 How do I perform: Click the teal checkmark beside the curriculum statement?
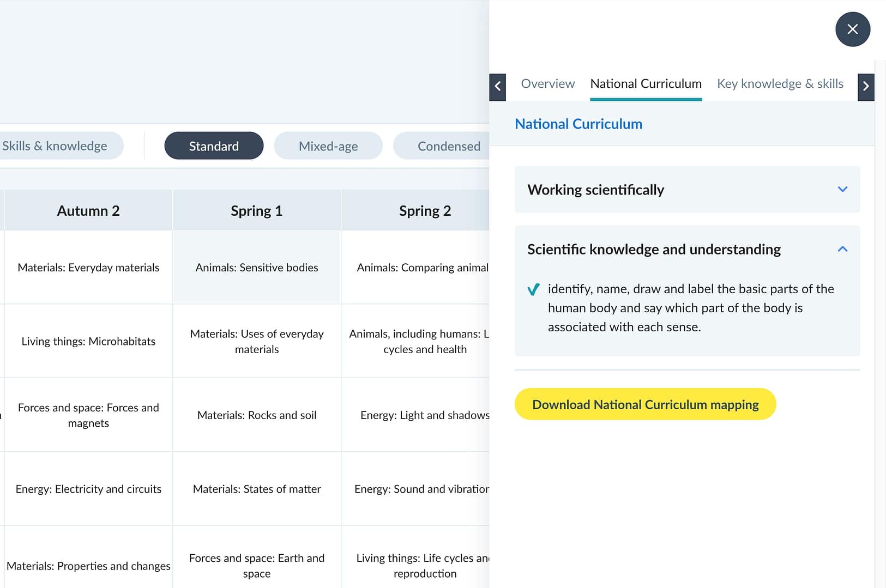[533, 289]
